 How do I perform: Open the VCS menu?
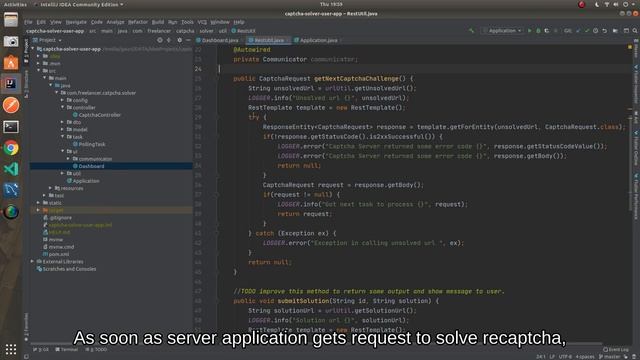point(202,22)
